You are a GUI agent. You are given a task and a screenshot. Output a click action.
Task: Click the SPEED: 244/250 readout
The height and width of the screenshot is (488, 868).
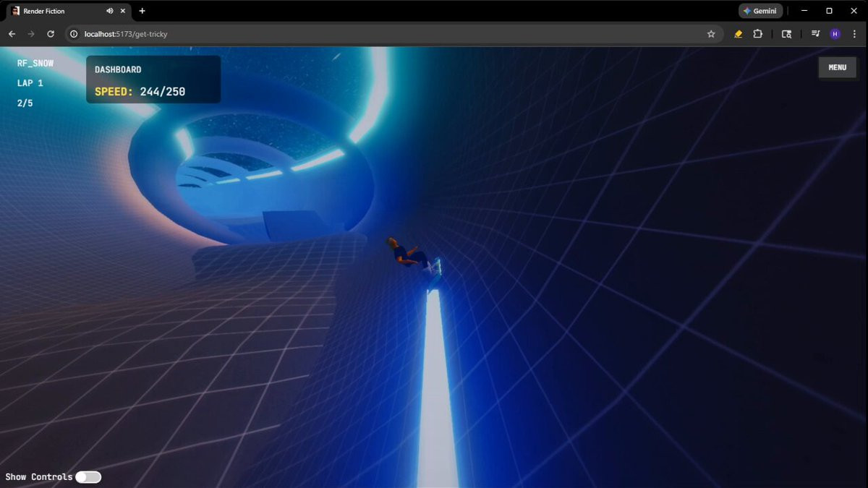point(140,92)
